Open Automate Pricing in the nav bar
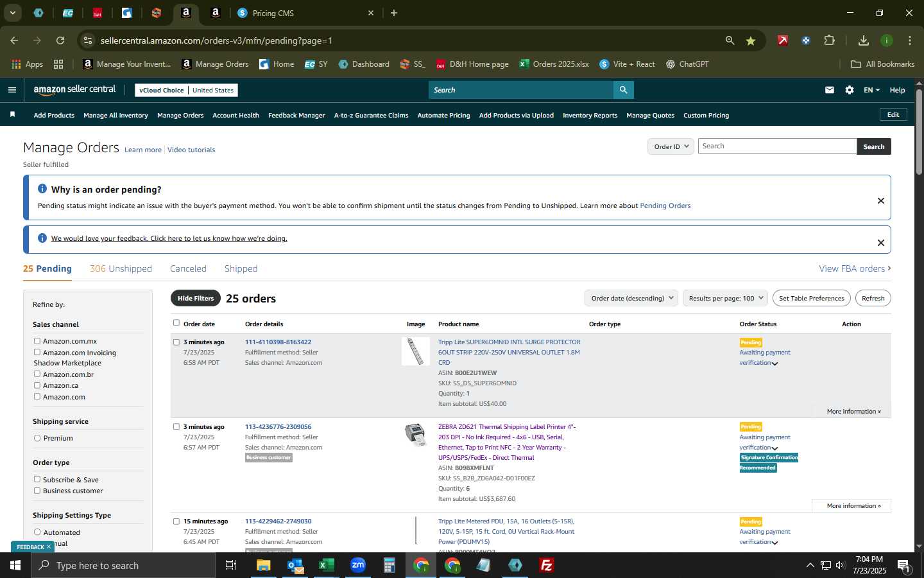Viewport: 924px width, 578px height. [x=443, y=115]
